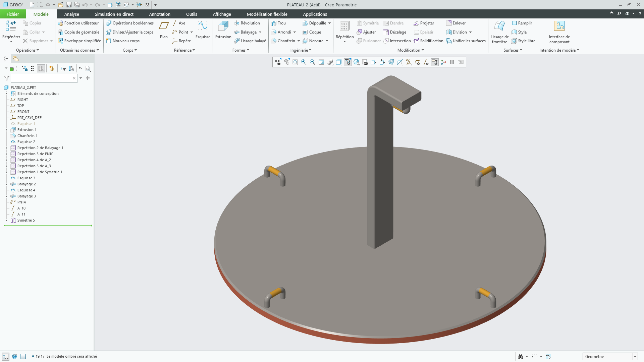Expand Repetition 2 de Balayage 1 node
Viewport: 644px width, 362px height.
click(6, 148)
